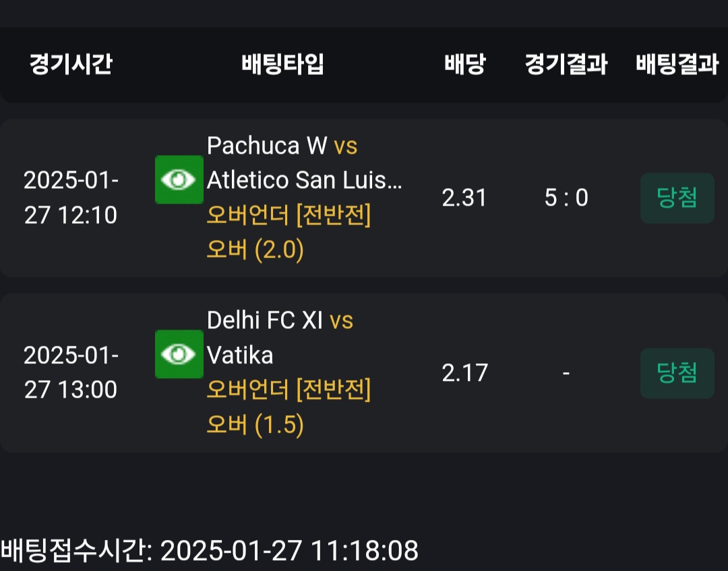Click the 2.17 odds value
This screenshot has height=571, width=728.
point(464,373)
